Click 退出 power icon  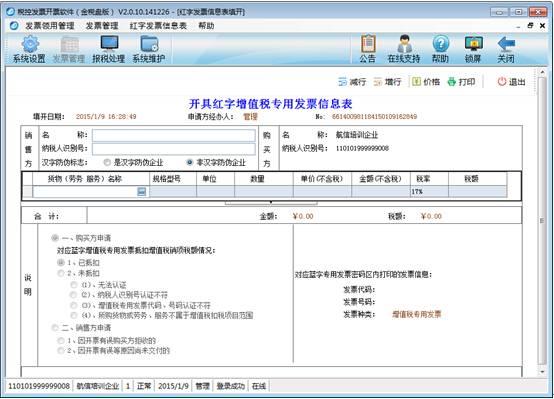click(502, 82)
